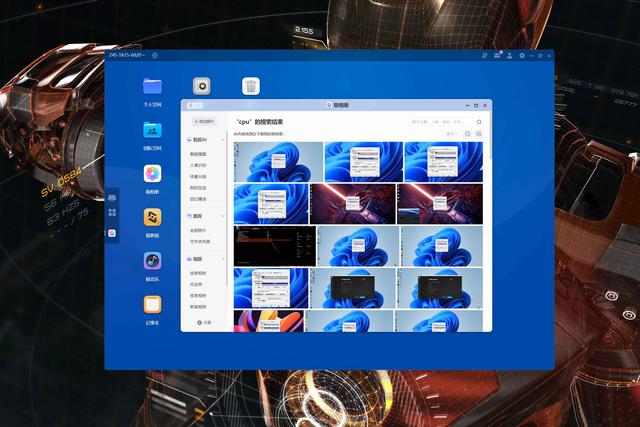640x427 pixels.
Task: Maximize the 极相册 album window
Action: (x=476, y=105)
